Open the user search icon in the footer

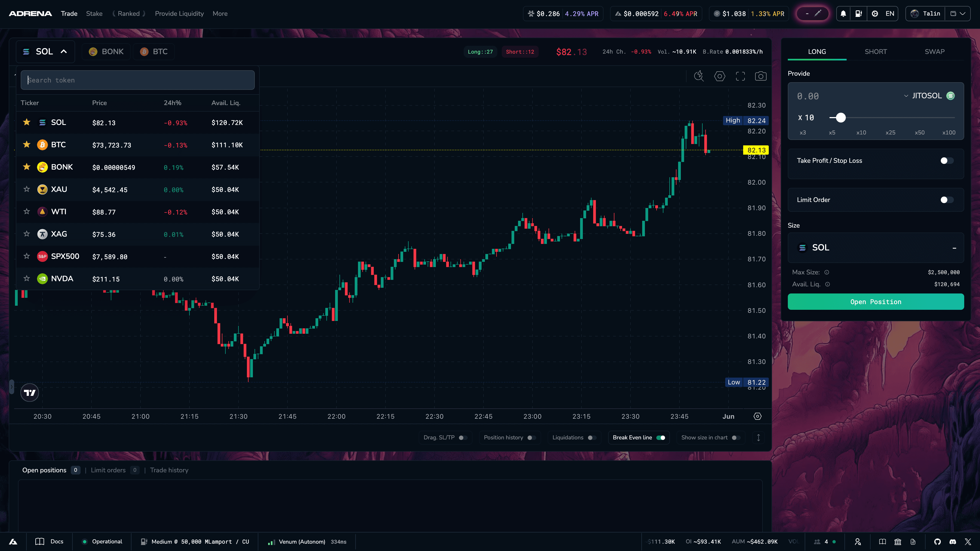(x=858, y=541)
